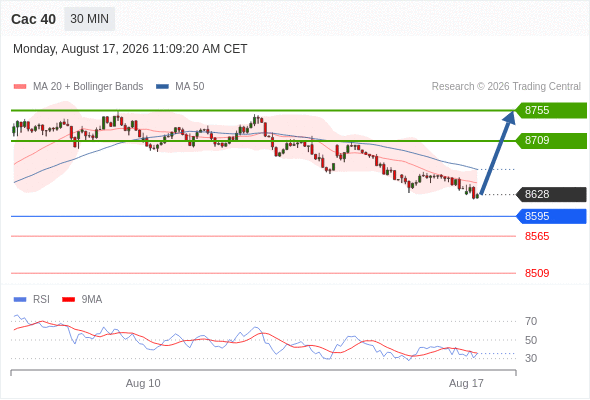The height and width of the screenshot is (400, 590).
Task: Click the chart timestamp Monday, August 17 text
Action: point(130,49)
